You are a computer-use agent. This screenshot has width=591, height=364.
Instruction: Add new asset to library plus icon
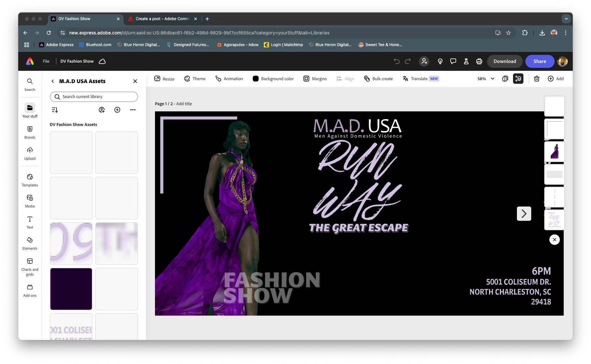point(117,110)
